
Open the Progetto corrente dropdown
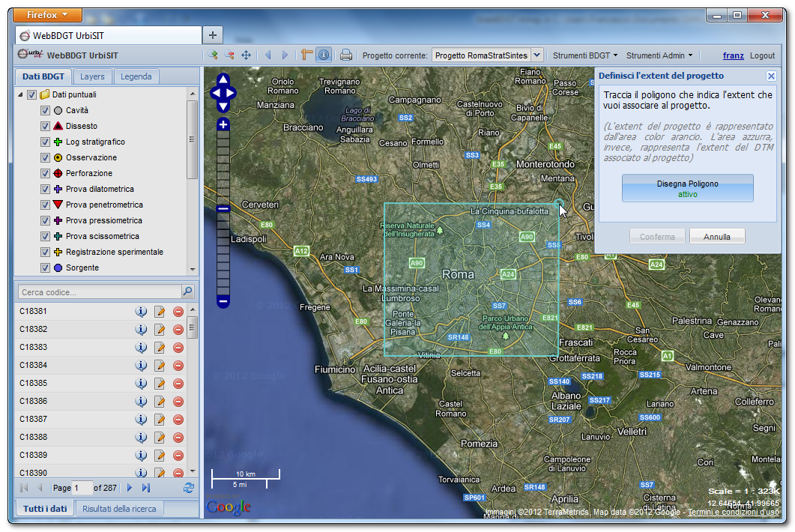tap(537, 55)
